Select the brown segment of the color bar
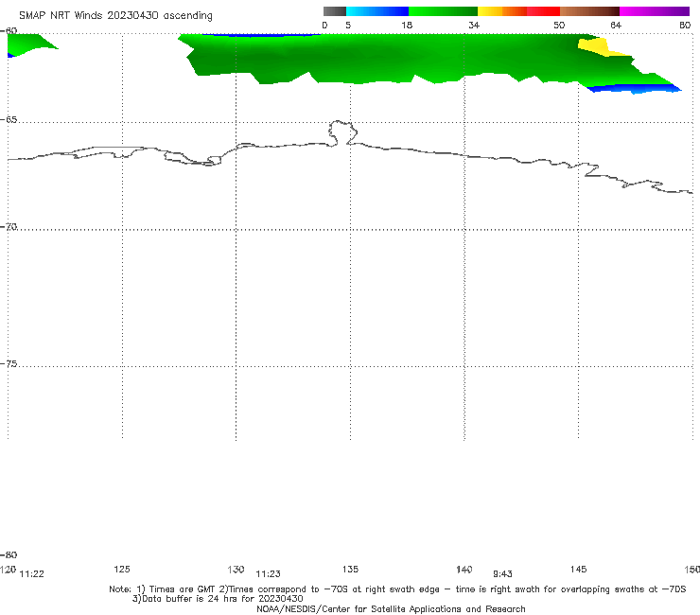Image resolution: width=700 pixels, height=615 pixels. point(589,11)
